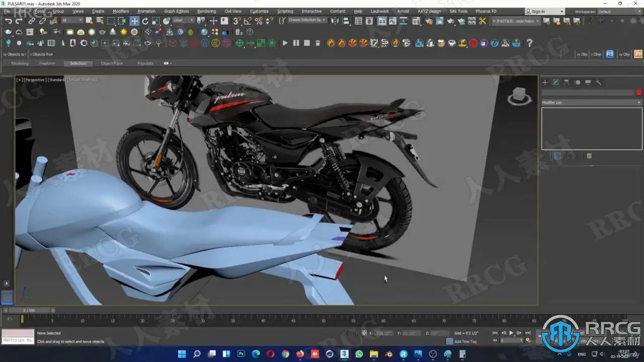
Task: Activate the Select and Move tool
Action: tap(134, 21)
